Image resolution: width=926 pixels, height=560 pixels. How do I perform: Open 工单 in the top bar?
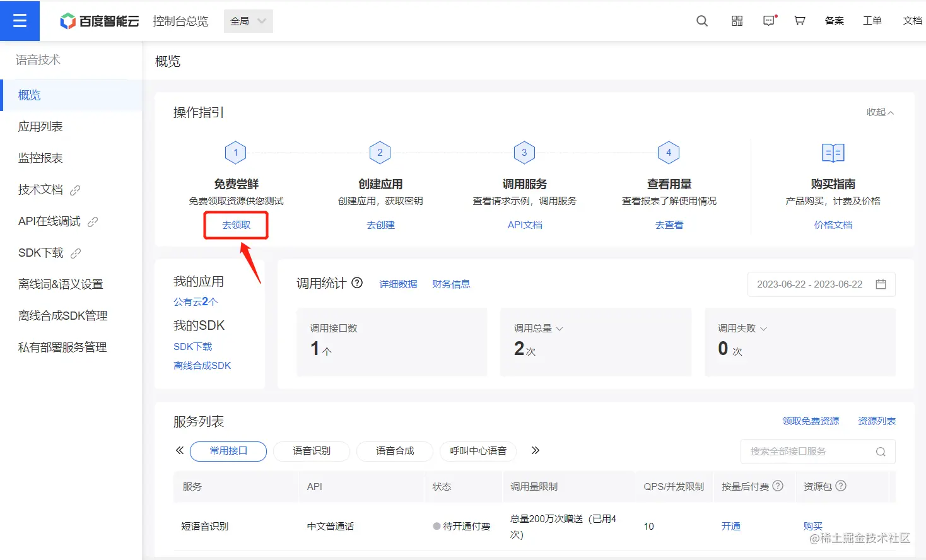tap(872, 21)
